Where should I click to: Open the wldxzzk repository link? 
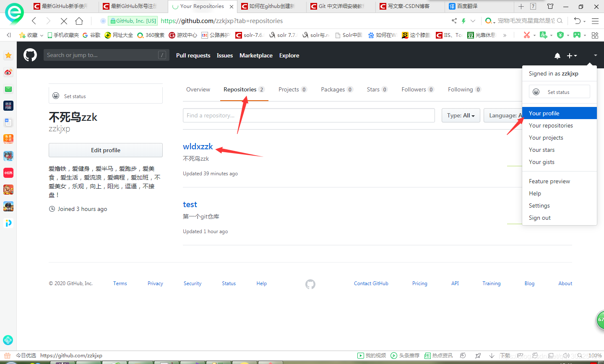[198, 146]
